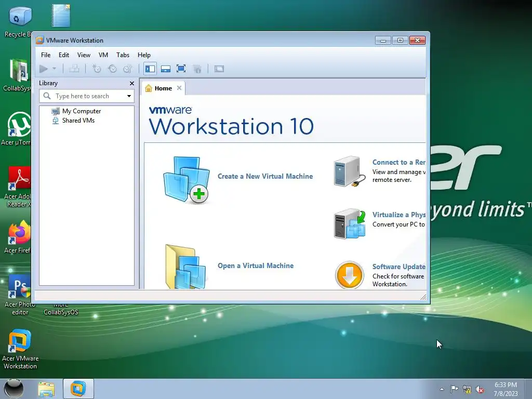The image size is (532, 399).
Task: Open the Tabs menu
Action: 123,55
